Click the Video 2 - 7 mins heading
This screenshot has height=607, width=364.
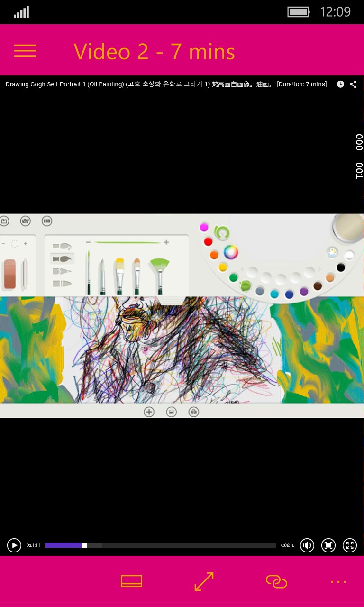tap(155, 51)
